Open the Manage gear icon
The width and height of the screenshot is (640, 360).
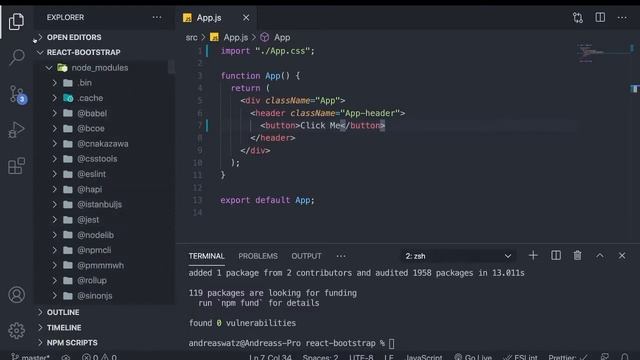[16, 331]
